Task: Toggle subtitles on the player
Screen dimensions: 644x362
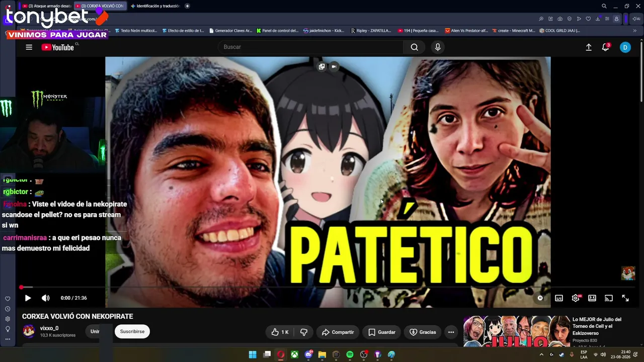Action: (x=558, y=298)
